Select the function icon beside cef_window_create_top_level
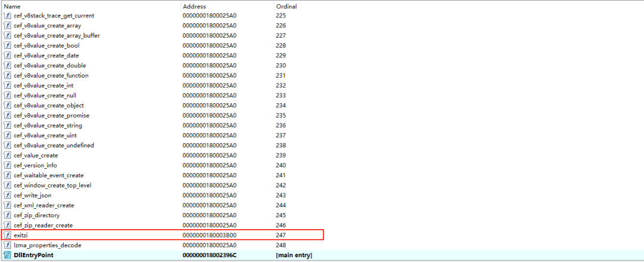Screen dimensions: 644x262 point(7,185)
